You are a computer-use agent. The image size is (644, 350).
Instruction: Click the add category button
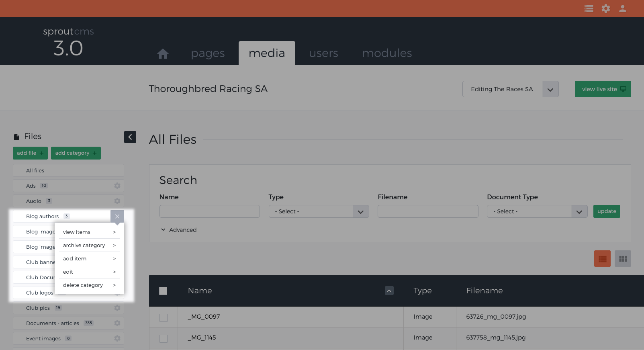[x=76, y=153]
